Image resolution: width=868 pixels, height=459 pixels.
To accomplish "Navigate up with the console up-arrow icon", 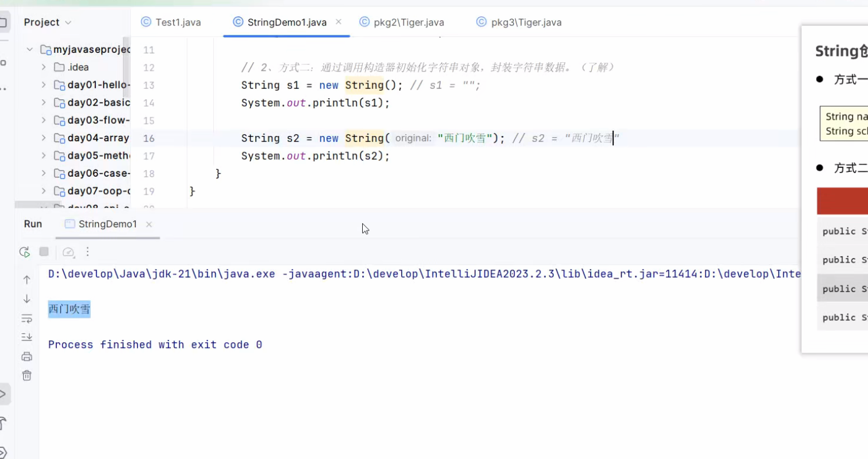I will click(x=26, y=279).
